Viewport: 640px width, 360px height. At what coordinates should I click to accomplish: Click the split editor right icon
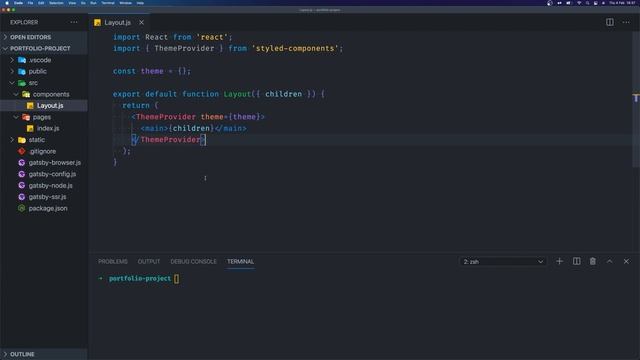point(609,22)
